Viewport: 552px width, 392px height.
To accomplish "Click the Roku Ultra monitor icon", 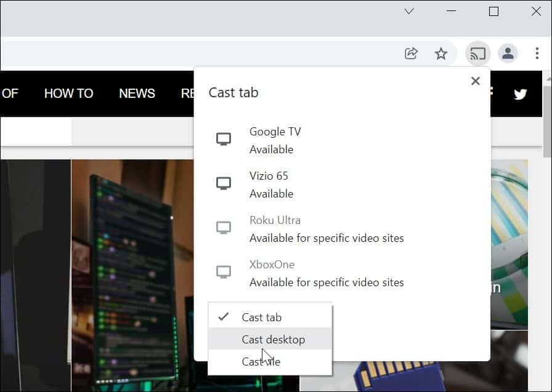I will tap(224, 228).
